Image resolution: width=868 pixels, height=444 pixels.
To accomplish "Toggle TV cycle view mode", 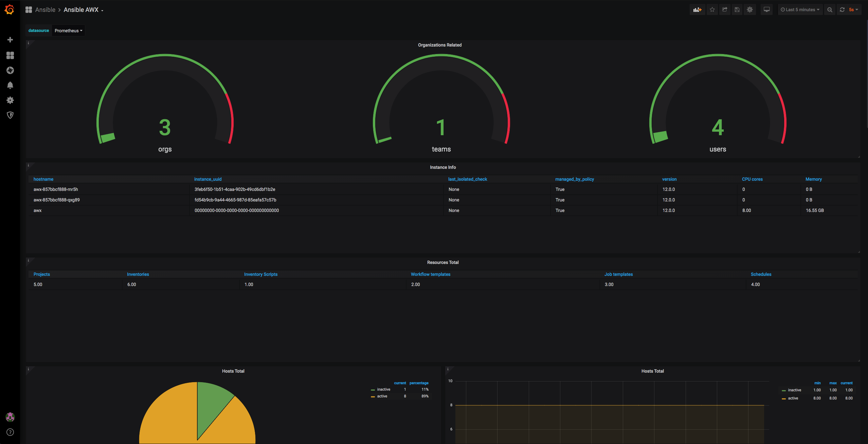I will pos(766,10).
